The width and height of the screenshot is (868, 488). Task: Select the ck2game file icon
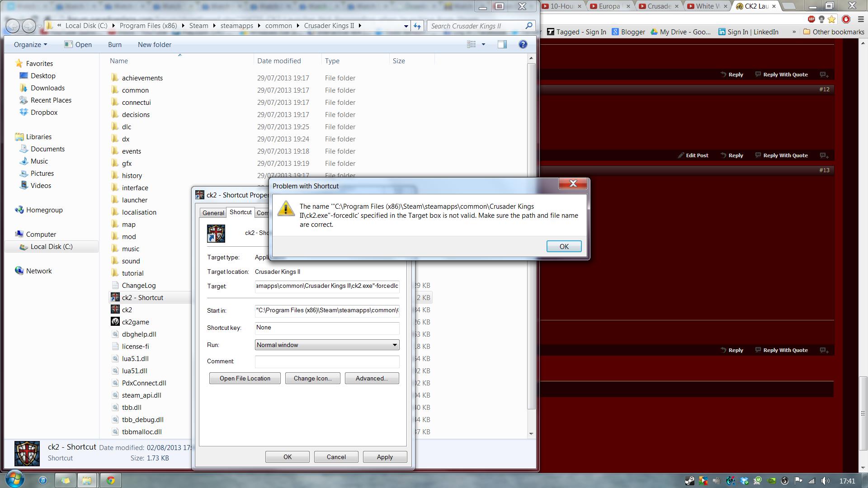pyautogui.click(x=115, y=322)
